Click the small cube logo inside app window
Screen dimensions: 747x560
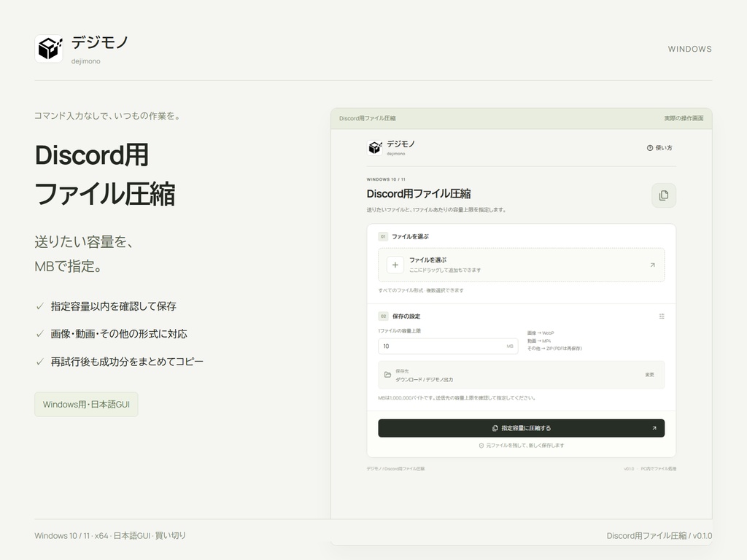pos(375,147)
